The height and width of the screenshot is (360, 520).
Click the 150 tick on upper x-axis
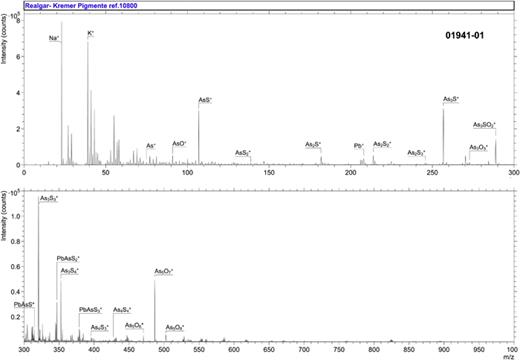(x=269, y=172)
